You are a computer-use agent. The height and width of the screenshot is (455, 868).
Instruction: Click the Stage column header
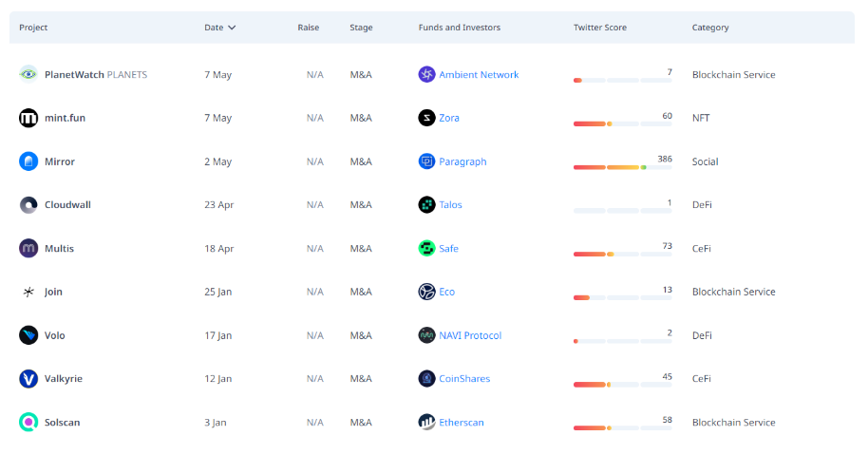coord(361,28)
